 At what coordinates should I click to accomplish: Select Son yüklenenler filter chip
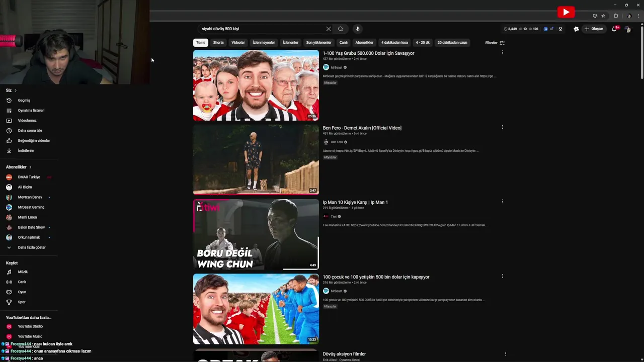(x=318, y=43)
